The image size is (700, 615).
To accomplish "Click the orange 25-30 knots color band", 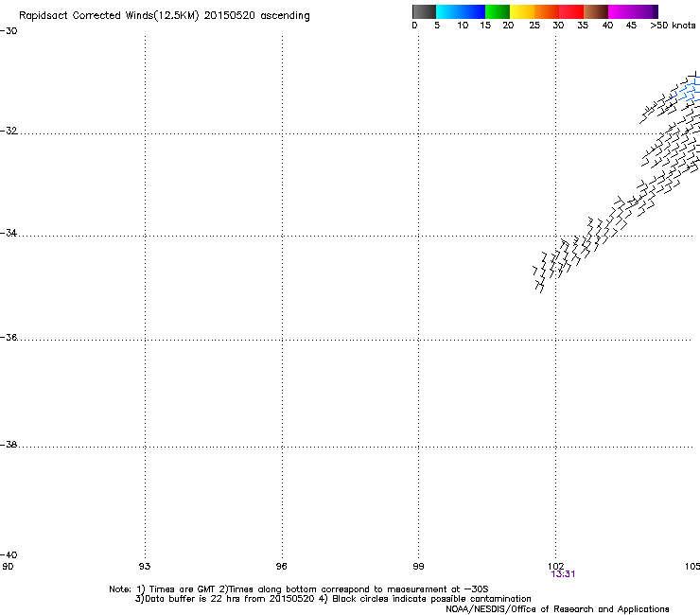I will (x=547, y=11).
